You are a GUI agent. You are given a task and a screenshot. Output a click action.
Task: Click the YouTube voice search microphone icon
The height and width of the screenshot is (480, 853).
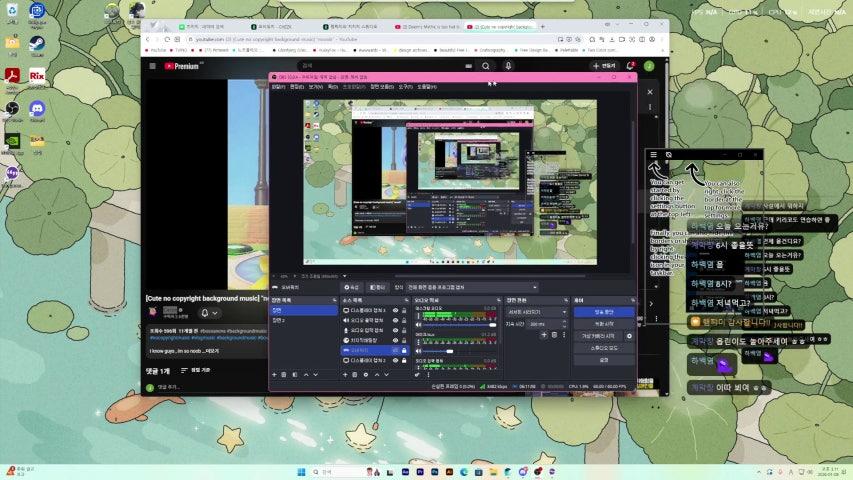point(508,66)
